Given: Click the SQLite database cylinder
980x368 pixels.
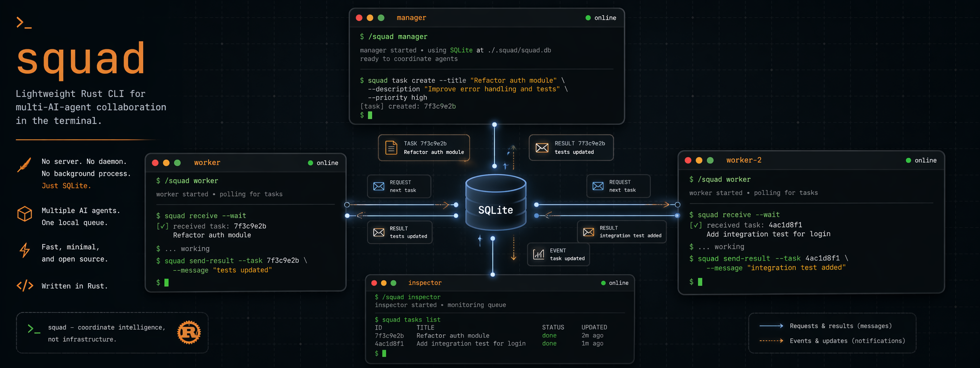Looking at the screenshot, I should pos(496,202).
